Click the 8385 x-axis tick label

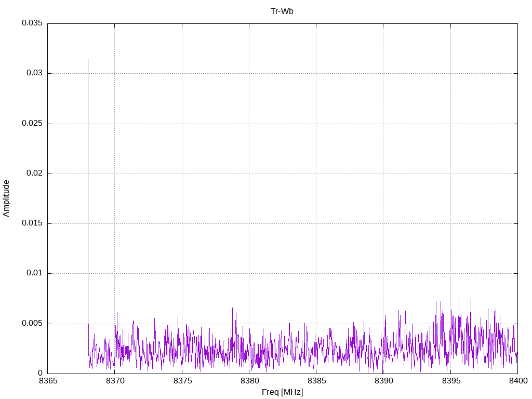[x=316, y=382]
